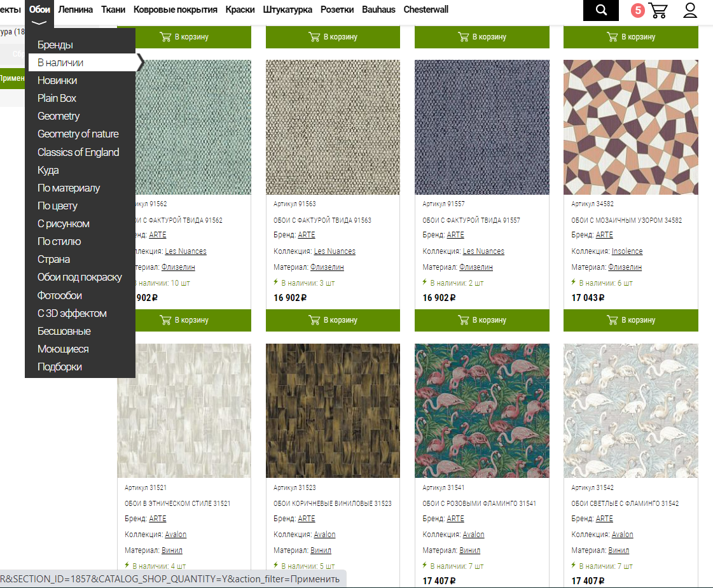The image size is (713, 588).
Task: Choose Новинки in the wallpaper menu
Action: point(57,80)
